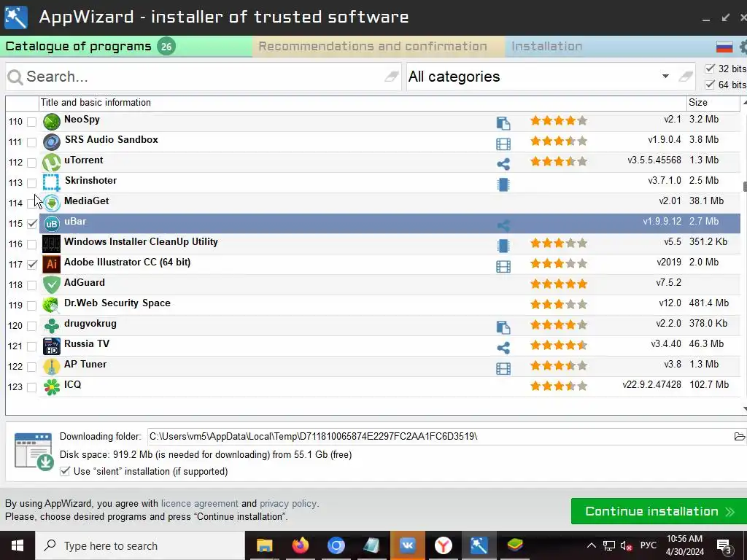Viewport: 747px width, 560px height.
Task: Click the multimedia category icon in AP Tuner row
Action: tap(503, 368)
